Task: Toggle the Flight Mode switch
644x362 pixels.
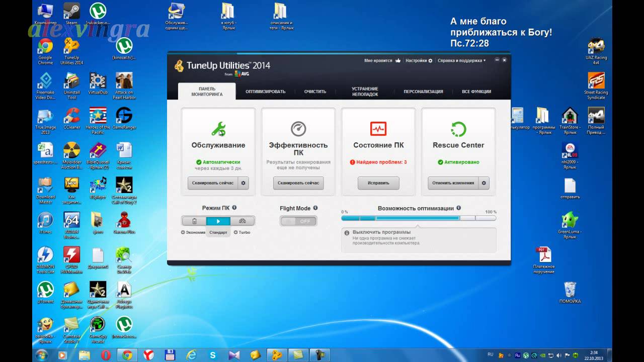Action: point(298,221)
